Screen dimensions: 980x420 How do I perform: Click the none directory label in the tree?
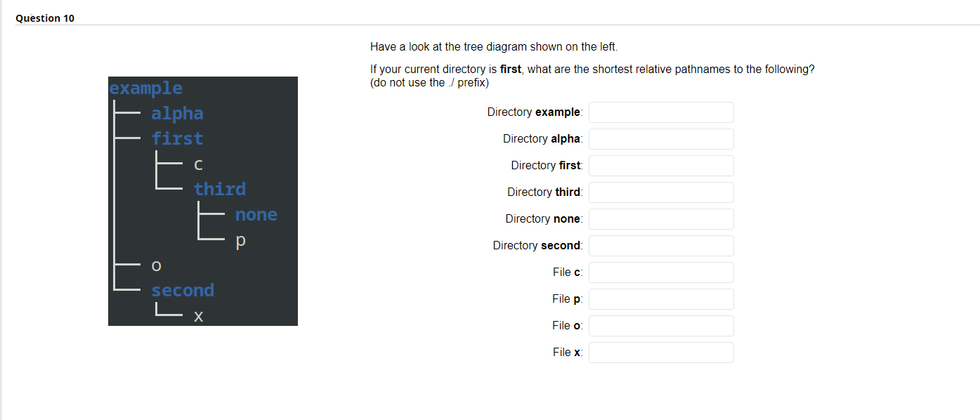(x=256, y=214)
